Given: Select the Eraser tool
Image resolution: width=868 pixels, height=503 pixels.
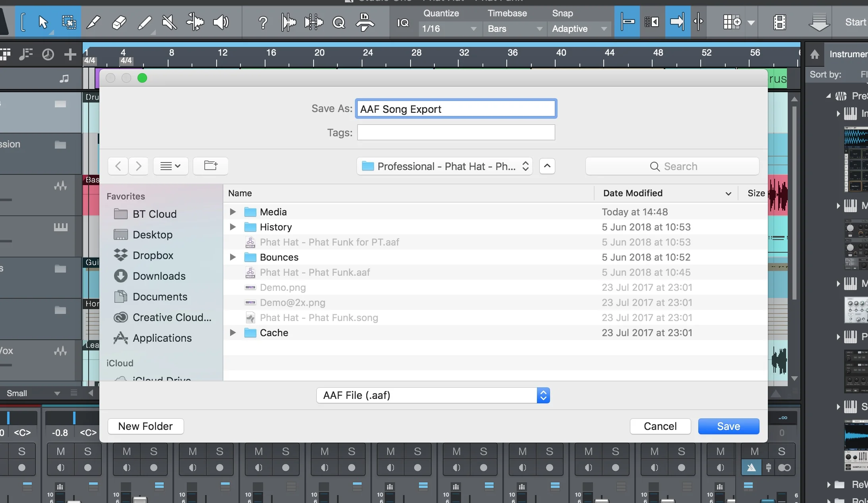Looking at the screenshot, I should (119, 22).
